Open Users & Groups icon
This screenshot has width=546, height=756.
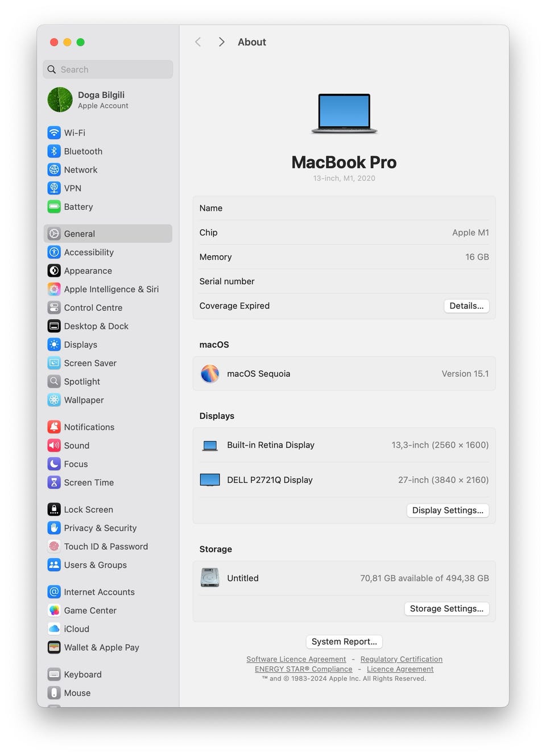[x=54, y=564]
